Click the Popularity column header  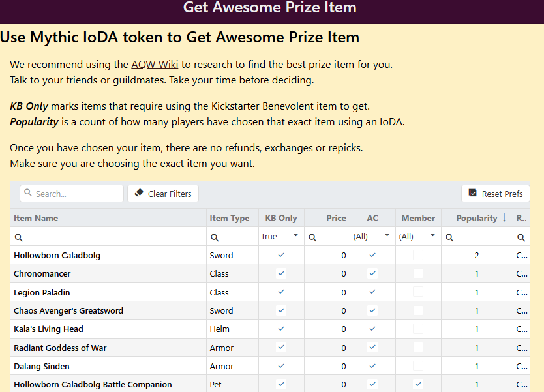477,218
